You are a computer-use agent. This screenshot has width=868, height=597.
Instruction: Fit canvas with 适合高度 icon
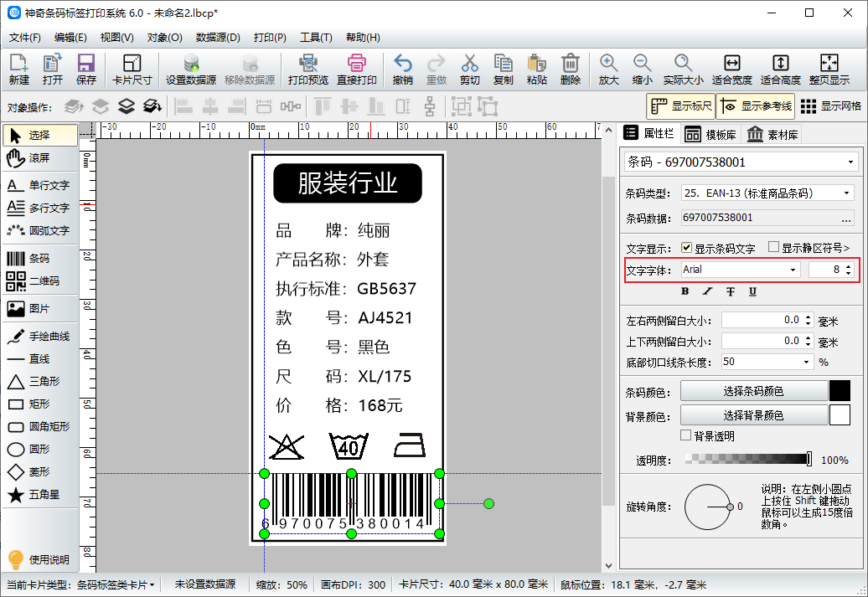coord(781,69)
